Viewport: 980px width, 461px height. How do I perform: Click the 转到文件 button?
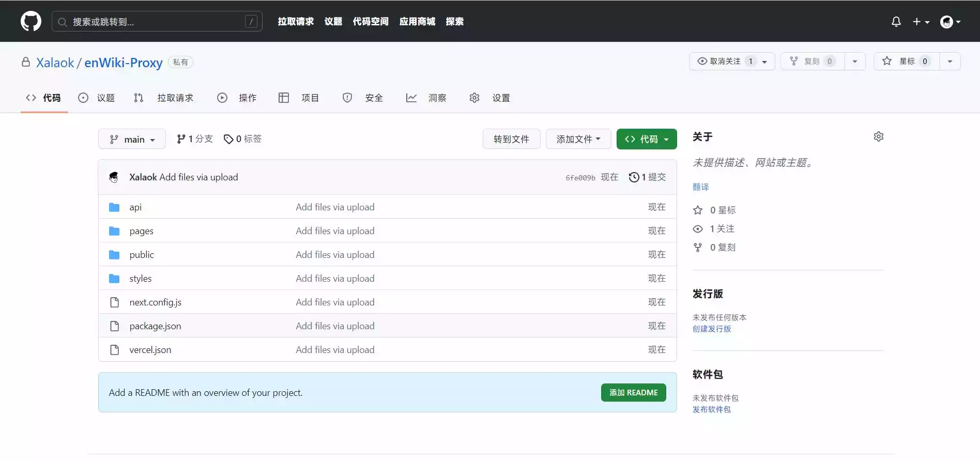point(512,139)
